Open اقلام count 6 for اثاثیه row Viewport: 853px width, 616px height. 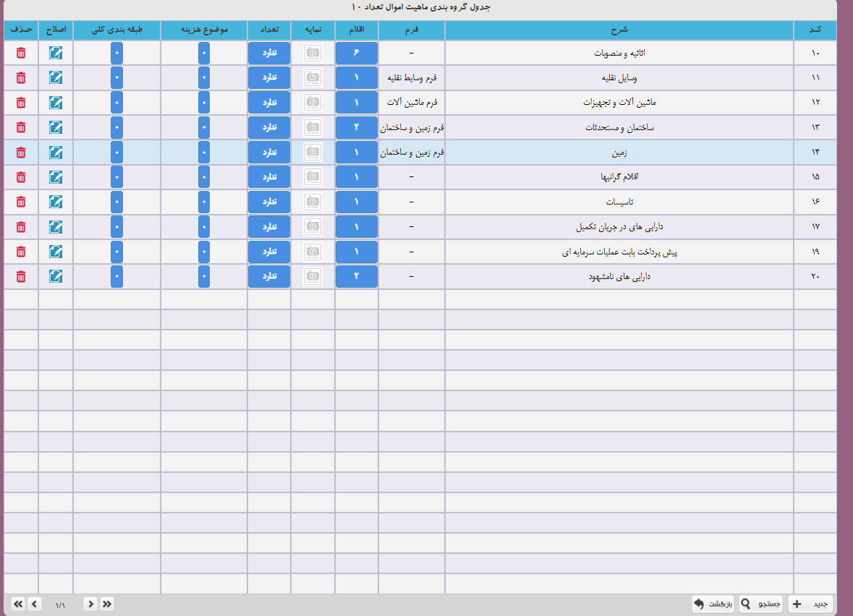pyautogui.click(x=356, y=53)
